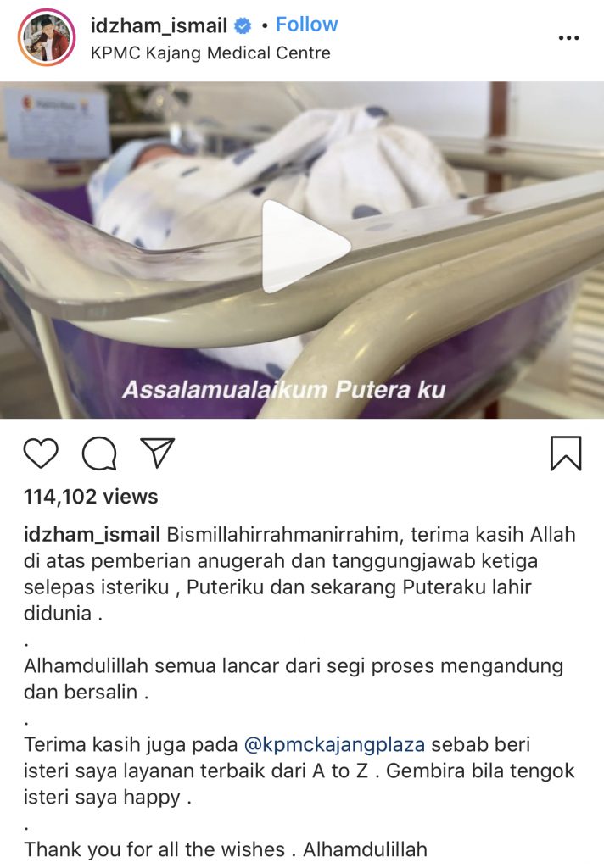Viewport: 604px width, 868px height.
Task: Open the three-dot more options menu
Action: [x=568, y=38]
